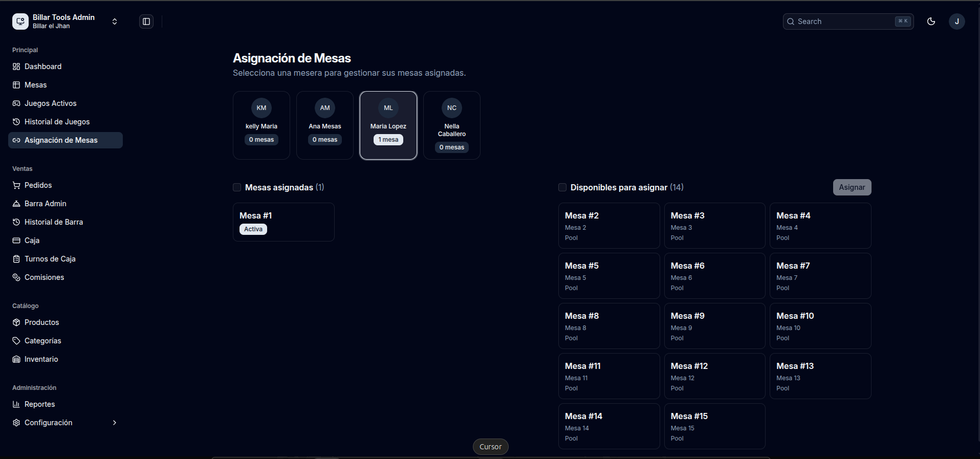Open Pedidos shopping cart icon
This screenshot has width=980, height=459.
click(16, 185)
